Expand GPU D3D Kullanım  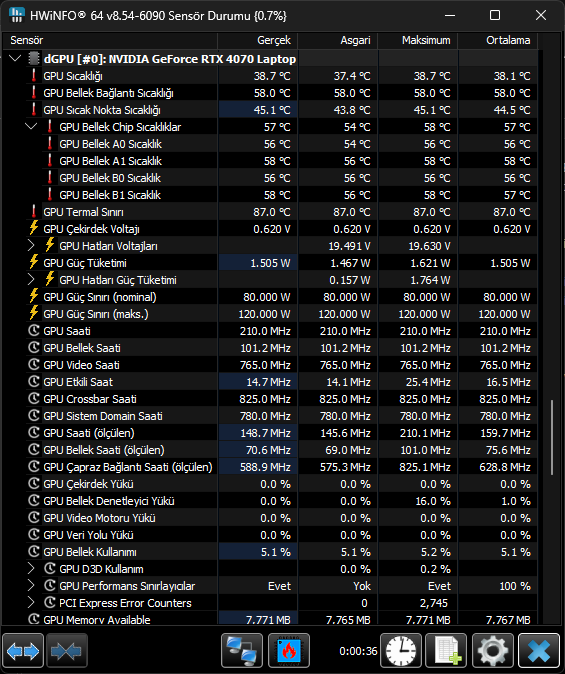tap(31, 568)
